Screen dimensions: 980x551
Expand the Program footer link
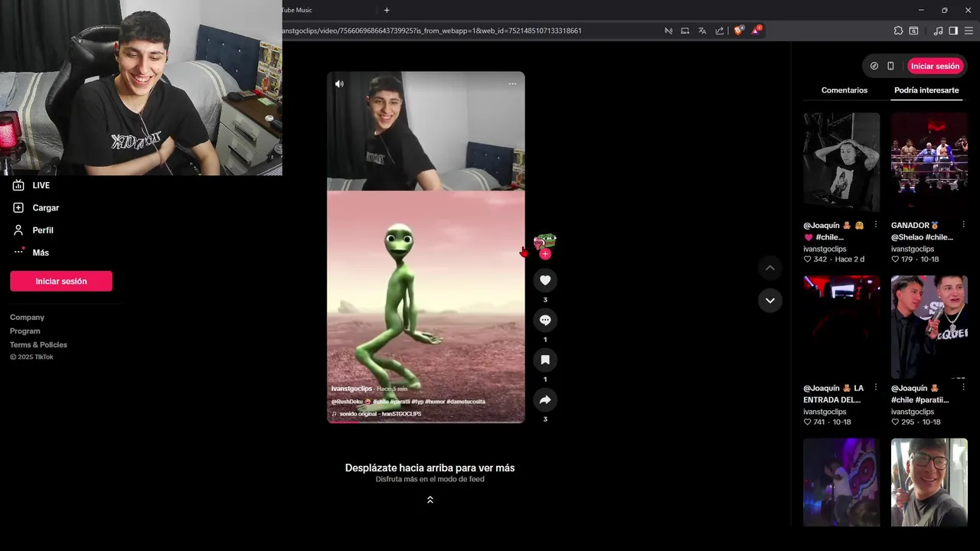pos(25,331)
